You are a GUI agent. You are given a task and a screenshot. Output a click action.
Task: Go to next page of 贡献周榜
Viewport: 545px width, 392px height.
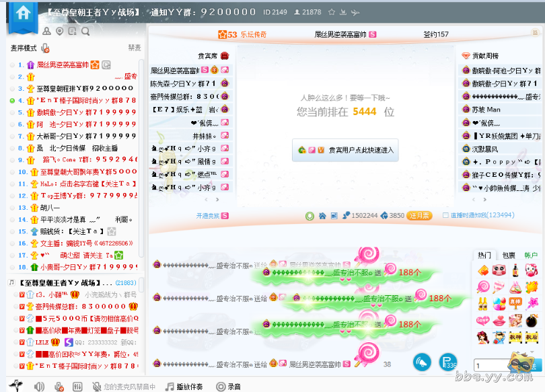click(485, 200)
